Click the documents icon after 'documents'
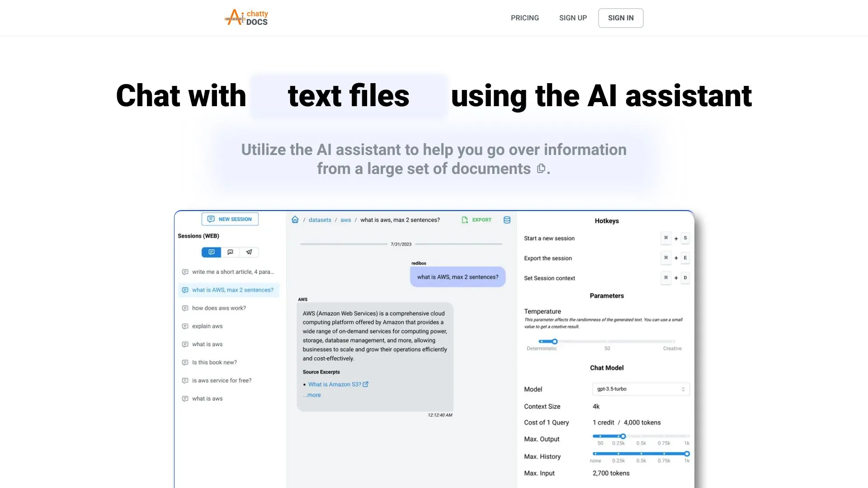This screenshot has width=868, height=488. click(541, 169)
